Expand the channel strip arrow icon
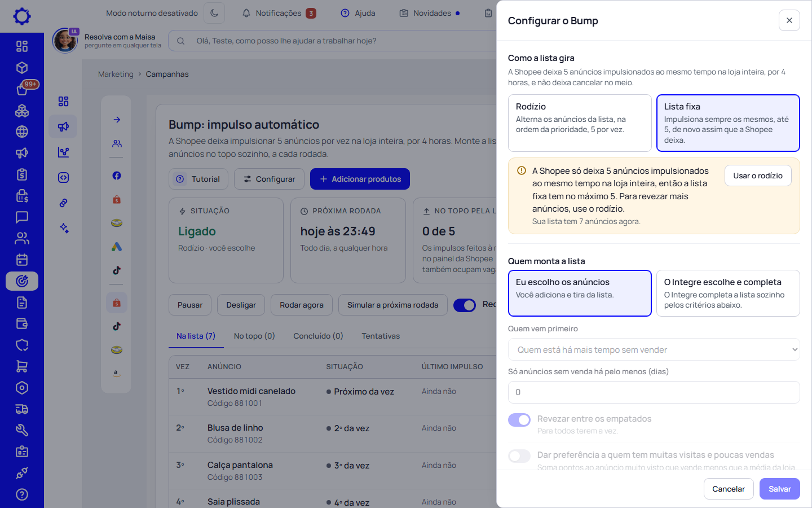This screenshot has width=812, height=508. pos(117,120)
